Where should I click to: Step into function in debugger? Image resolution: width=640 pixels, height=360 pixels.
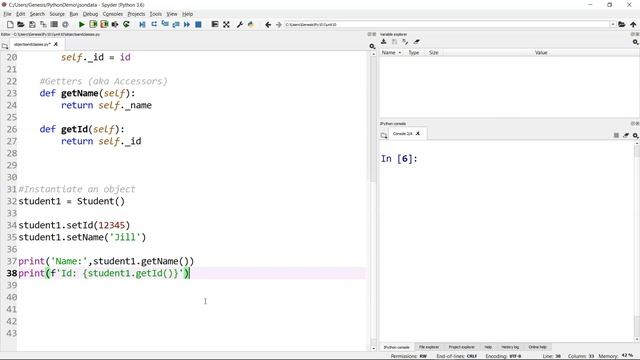(165, 24)
